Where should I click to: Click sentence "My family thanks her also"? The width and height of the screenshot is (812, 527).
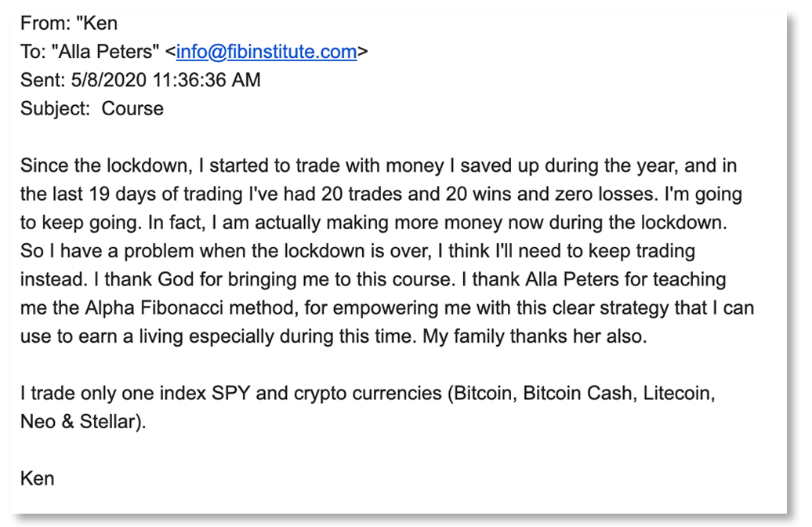(x=535, y=336)
